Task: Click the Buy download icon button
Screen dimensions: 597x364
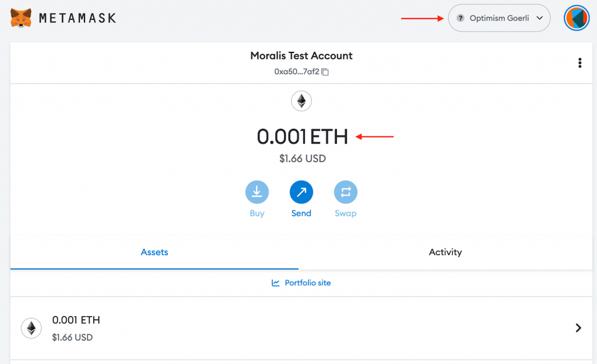Action: click(257, 192)
